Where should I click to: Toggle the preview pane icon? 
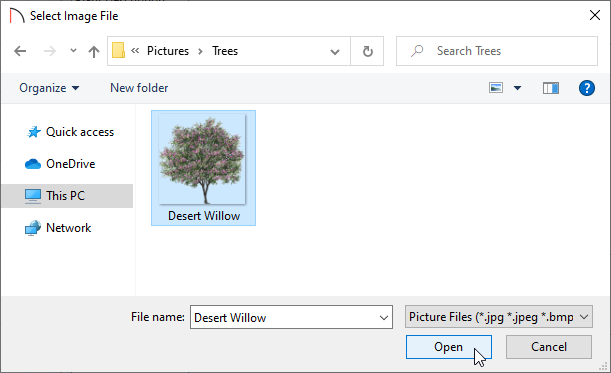551,88
